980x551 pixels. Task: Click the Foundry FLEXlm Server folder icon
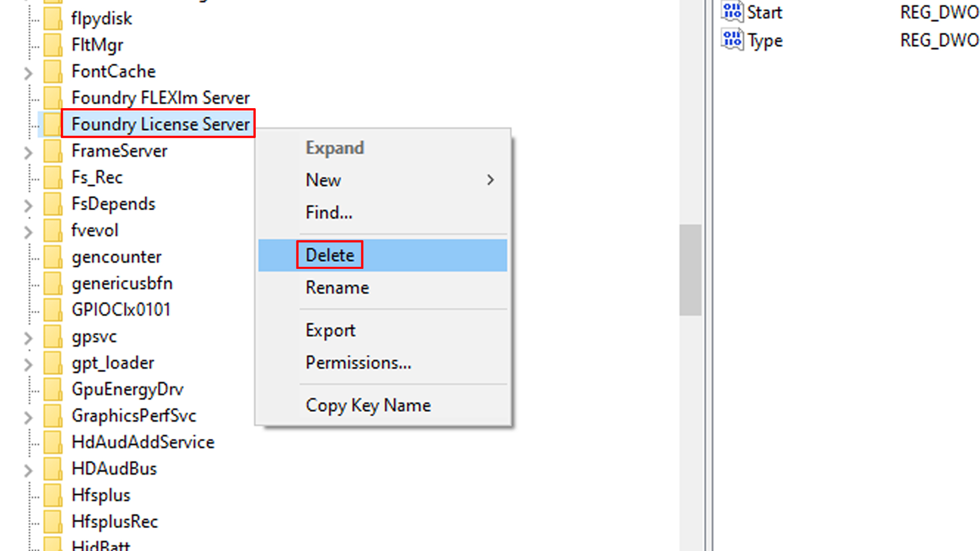[53, 98]
